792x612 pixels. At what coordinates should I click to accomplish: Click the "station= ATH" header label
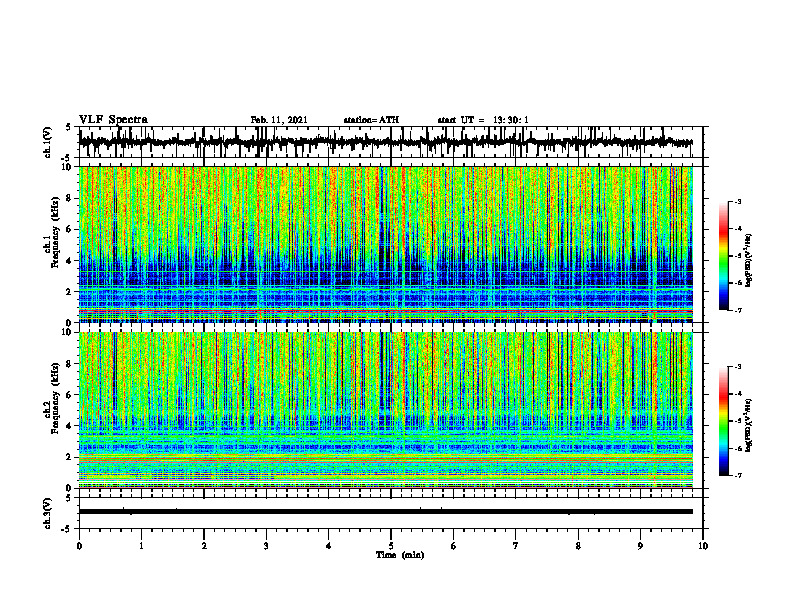371,120
